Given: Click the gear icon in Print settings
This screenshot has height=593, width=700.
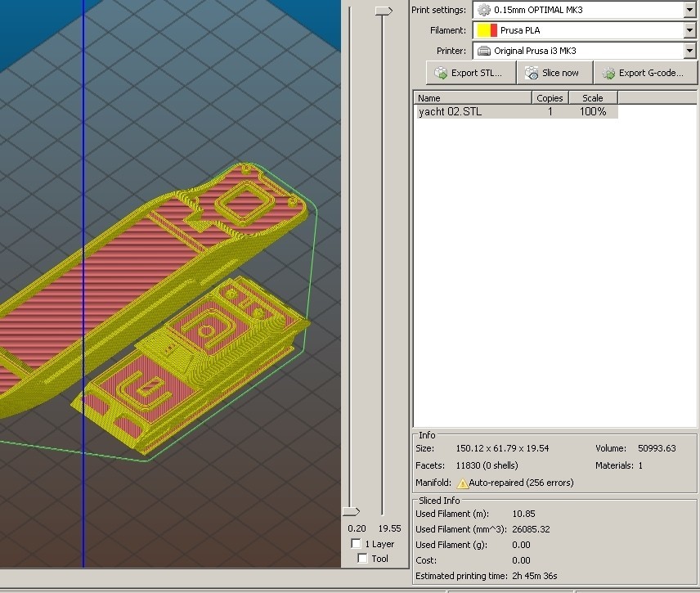Looking at the screenshot, I should point(484,10).
